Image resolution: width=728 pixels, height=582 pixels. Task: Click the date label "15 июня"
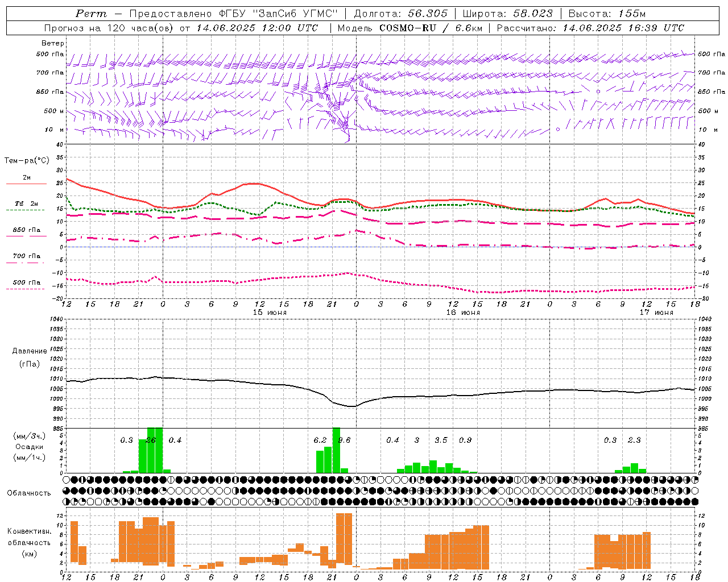coord(270,313)
